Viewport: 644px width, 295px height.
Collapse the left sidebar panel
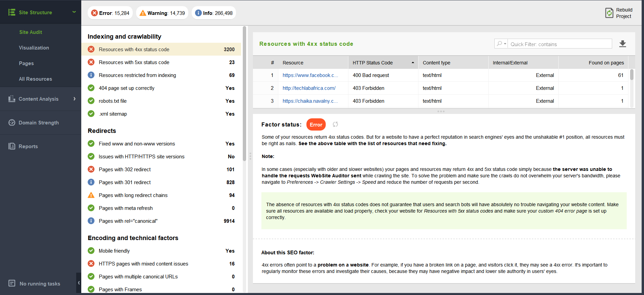tap(79, 283)
